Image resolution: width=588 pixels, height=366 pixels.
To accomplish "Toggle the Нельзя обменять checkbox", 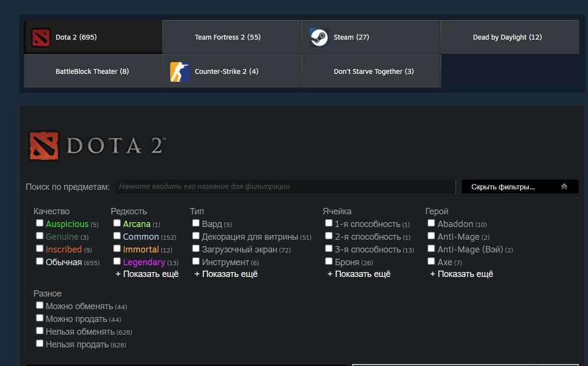I will pyautogui.click(x=40, y=331).
